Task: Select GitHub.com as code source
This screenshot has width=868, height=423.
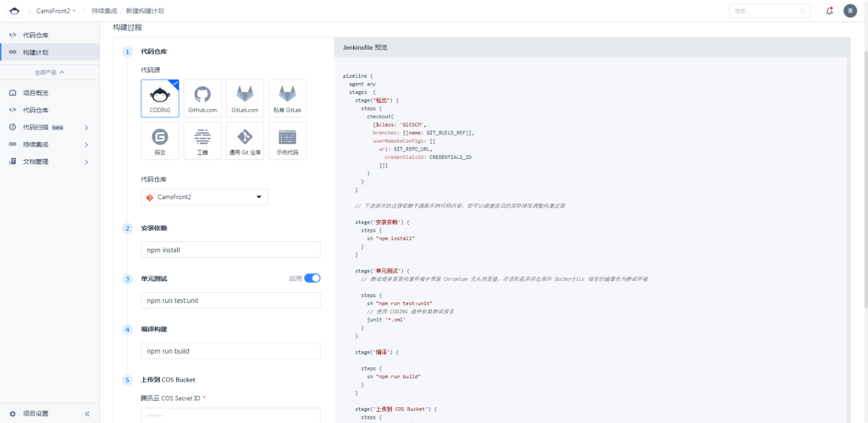Action: pos(202,98)
